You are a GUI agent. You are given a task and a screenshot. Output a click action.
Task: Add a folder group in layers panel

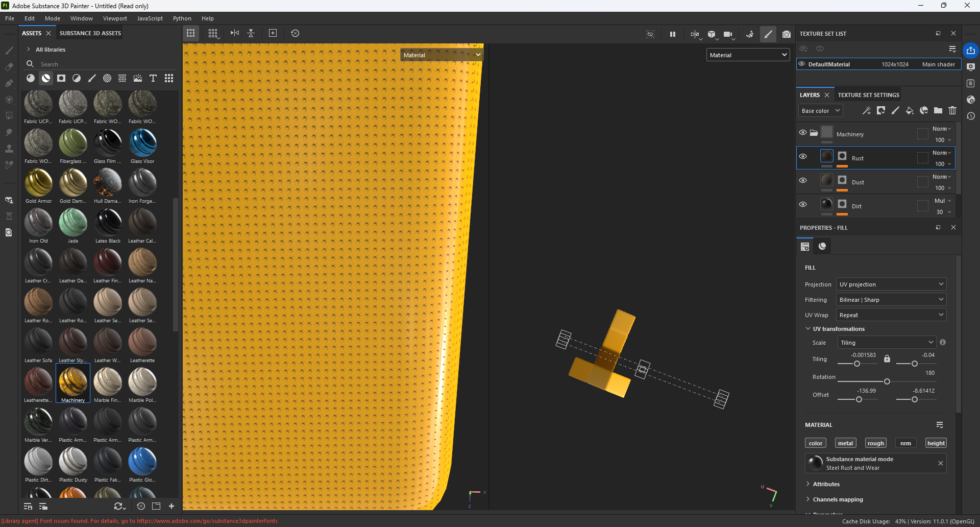[938, 110]
